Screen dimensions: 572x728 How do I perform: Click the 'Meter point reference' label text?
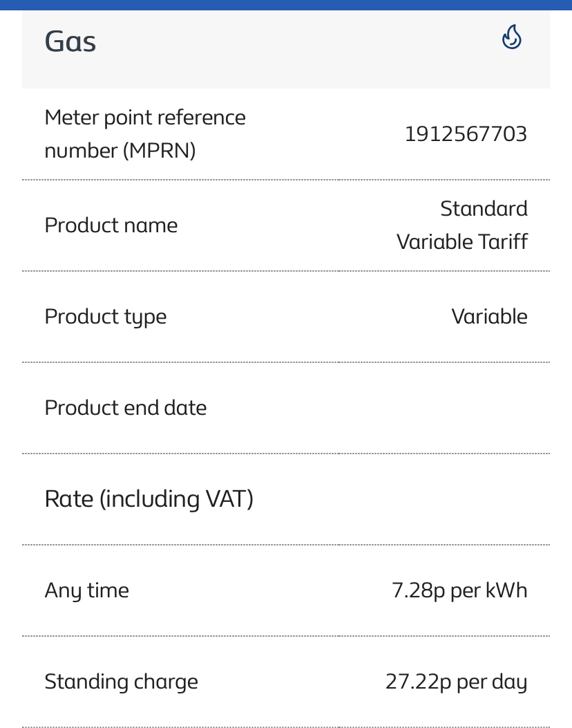pos(145,118)
